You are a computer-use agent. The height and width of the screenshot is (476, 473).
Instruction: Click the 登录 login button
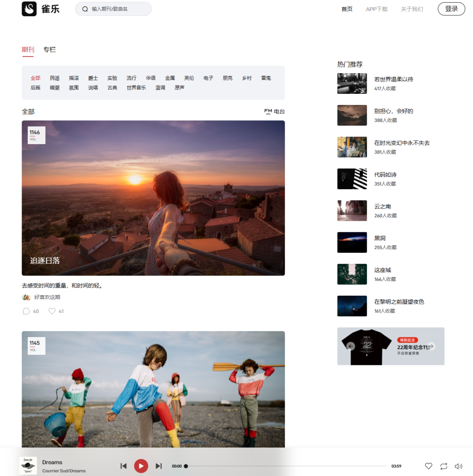(451, 9)
